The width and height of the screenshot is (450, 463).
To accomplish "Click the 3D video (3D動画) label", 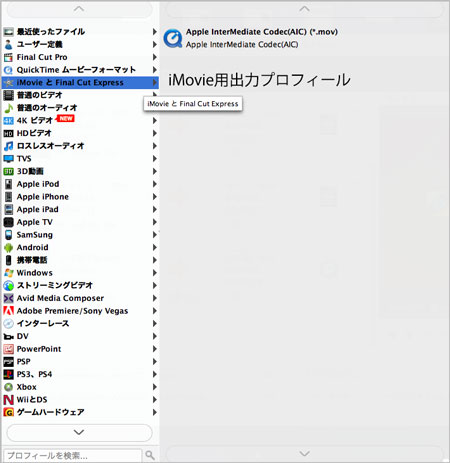I will (30, 171).
